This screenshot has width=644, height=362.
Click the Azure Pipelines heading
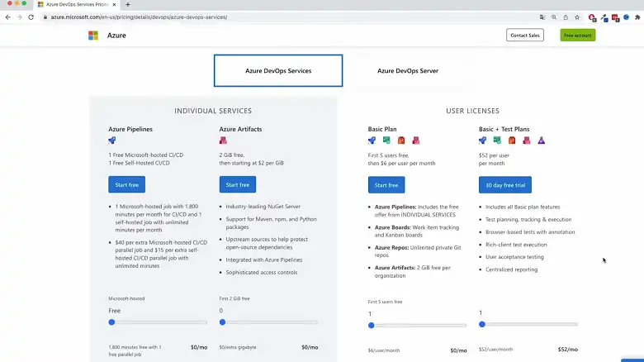click(x=130, y=129)
